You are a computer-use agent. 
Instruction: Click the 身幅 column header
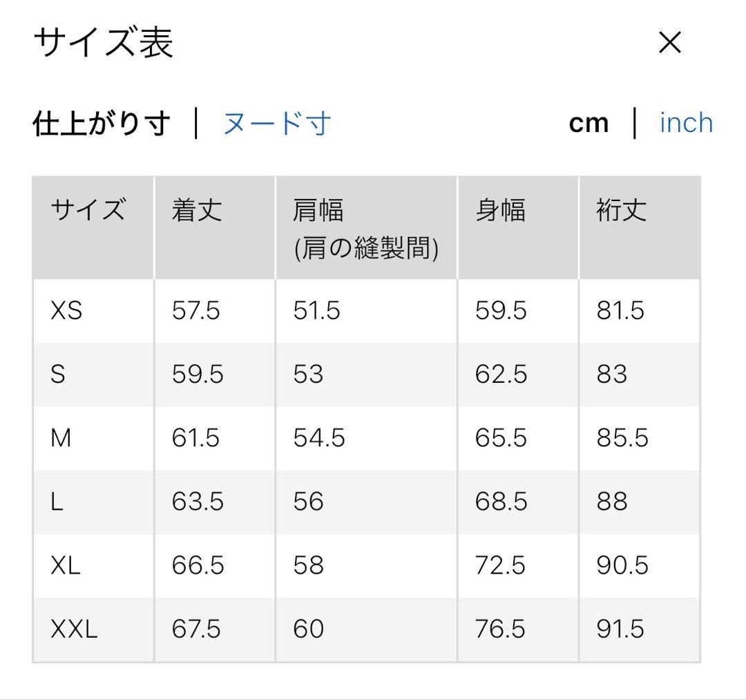[498, 212]
